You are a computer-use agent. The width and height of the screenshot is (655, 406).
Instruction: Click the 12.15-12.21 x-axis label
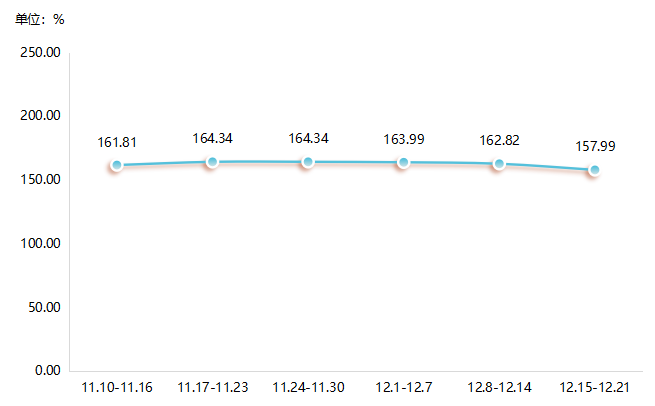point(594,387)
